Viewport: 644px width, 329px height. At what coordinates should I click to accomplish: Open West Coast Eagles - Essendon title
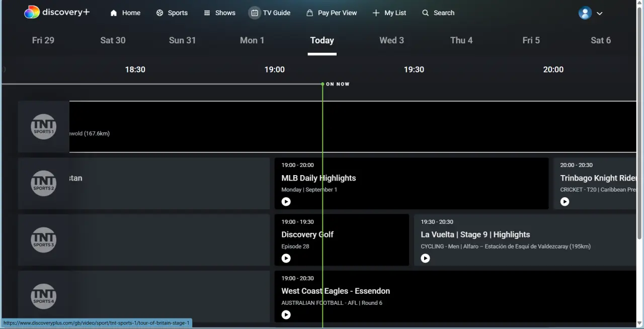(336, 291)
